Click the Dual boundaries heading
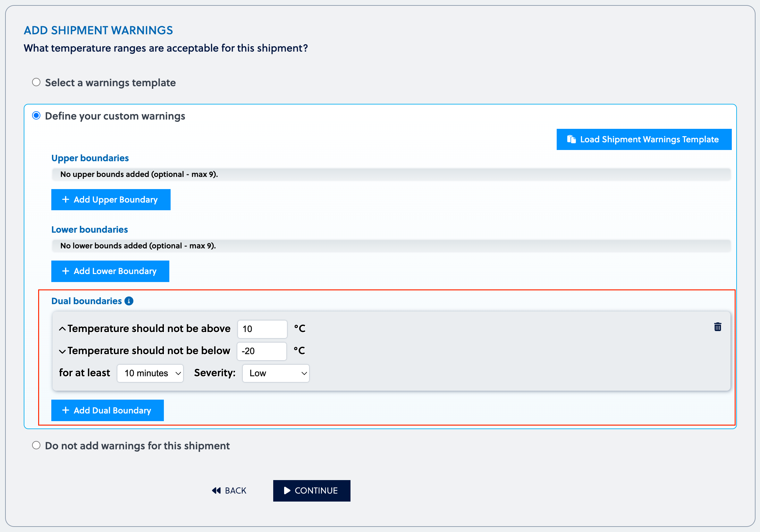The image size is (760, 532). 86,301
